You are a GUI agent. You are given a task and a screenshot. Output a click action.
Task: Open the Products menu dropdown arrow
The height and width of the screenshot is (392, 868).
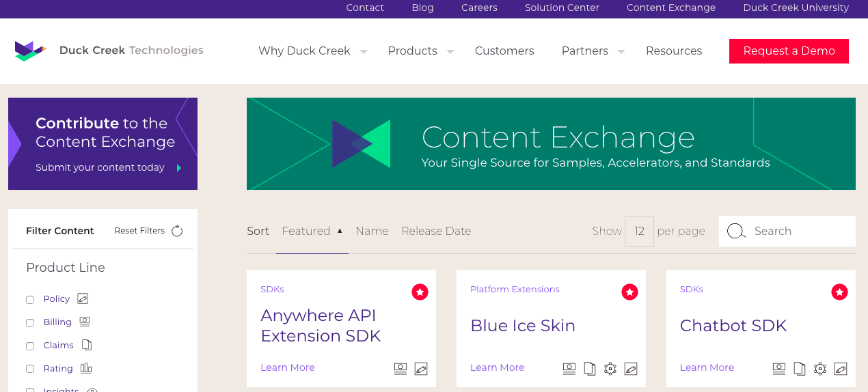[x=450, y=52]
